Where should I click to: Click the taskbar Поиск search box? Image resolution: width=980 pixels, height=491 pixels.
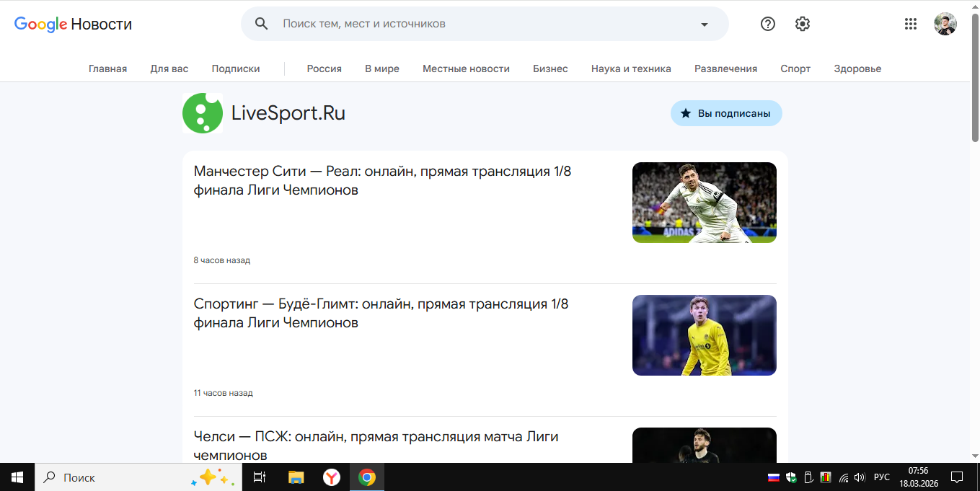tap(138, 477)
